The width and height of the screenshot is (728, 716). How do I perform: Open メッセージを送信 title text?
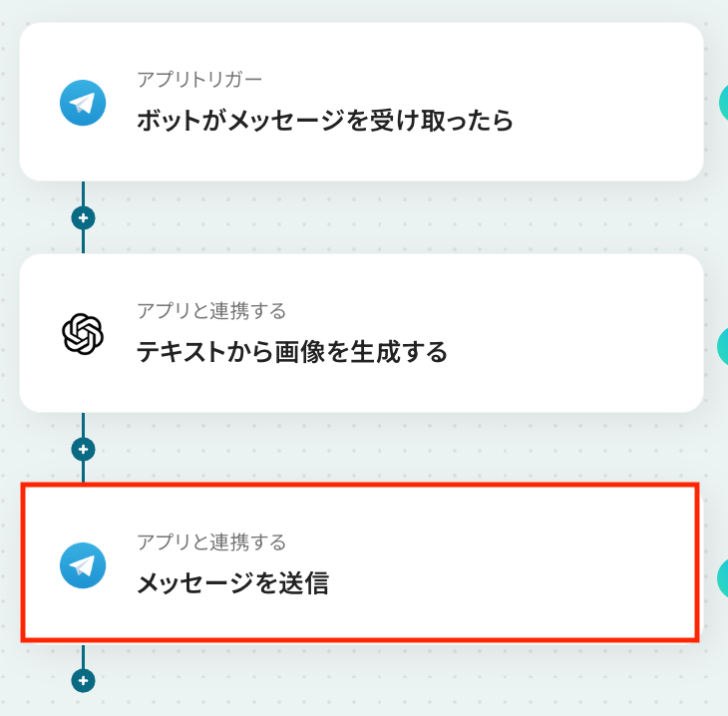pos(232,583)
